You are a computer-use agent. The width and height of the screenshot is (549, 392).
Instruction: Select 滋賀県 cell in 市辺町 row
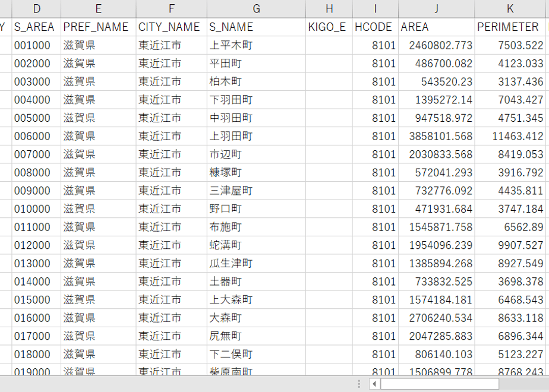click(x=99, y=154)
